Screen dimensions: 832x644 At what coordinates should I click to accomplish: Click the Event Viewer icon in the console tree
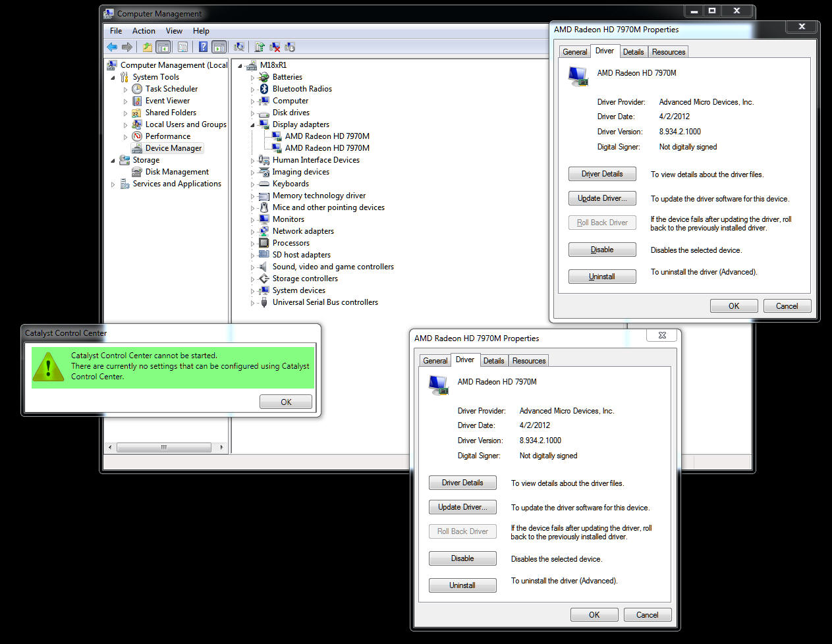(137, 101)
